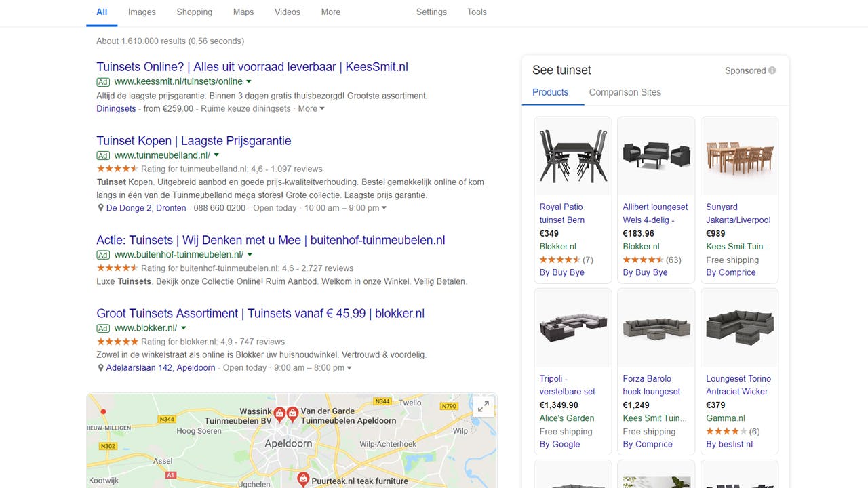Expand the map with the fullscreen icon
This screenshot has width=868, height=488.
click(484, 407)
